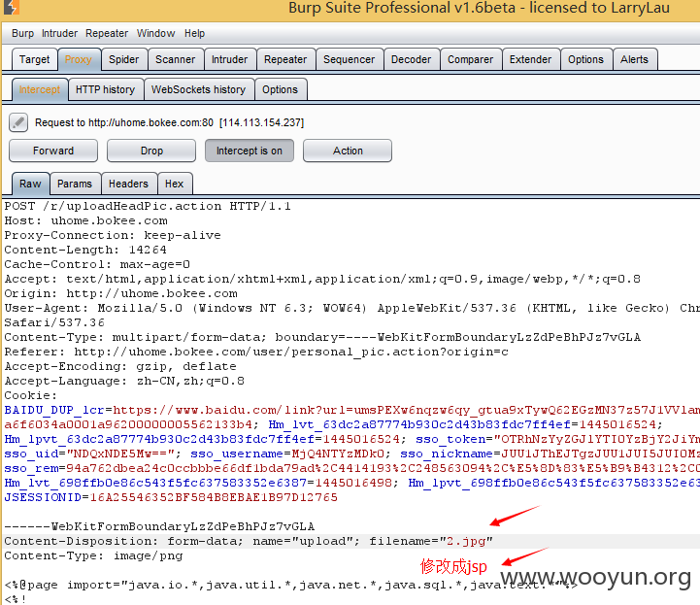Select the Intercept sub-tab
Screen dimensions: 700x605
(x=40, y=89)
